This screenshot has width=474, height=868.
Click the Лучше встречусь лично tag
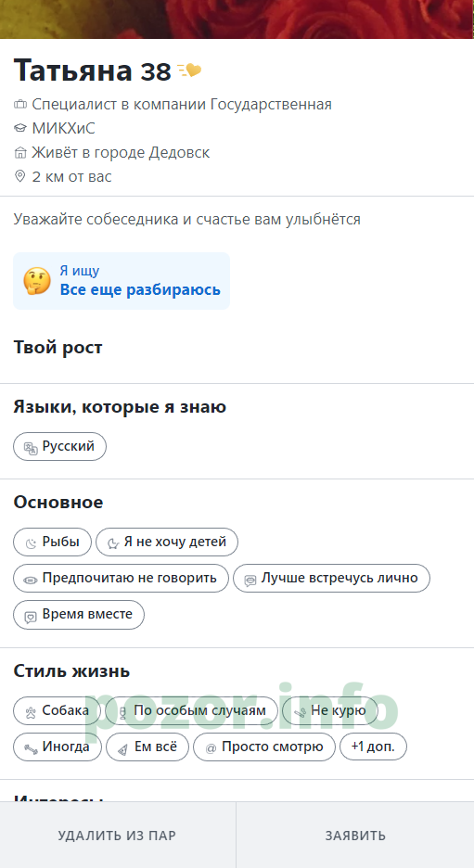331,579
